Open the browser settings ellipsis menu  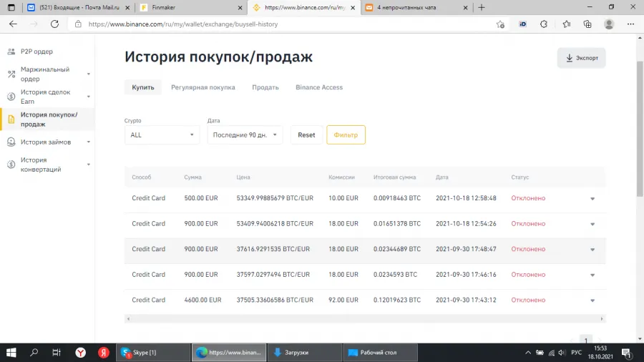[x=630, y=24]
